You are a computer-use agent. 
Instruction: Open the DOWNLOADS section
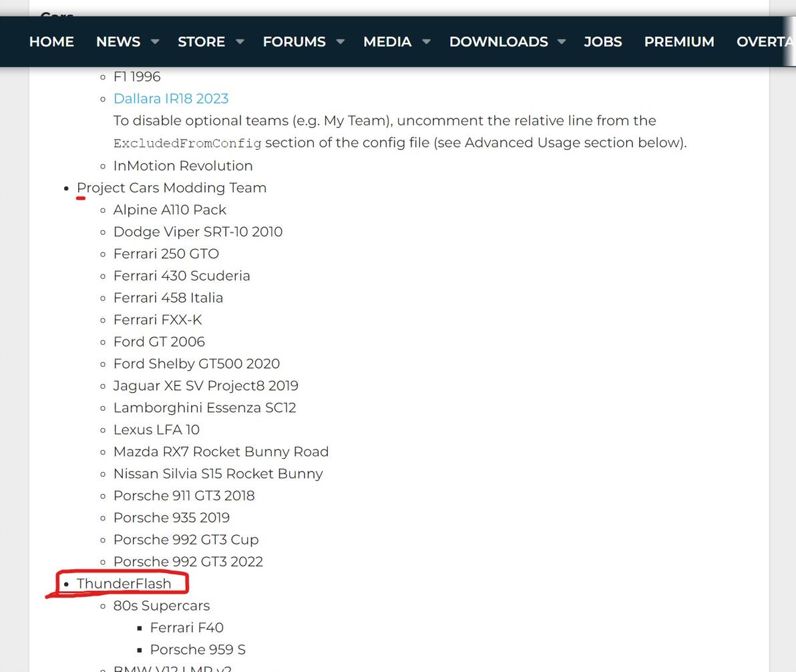[x=498, y=41]
